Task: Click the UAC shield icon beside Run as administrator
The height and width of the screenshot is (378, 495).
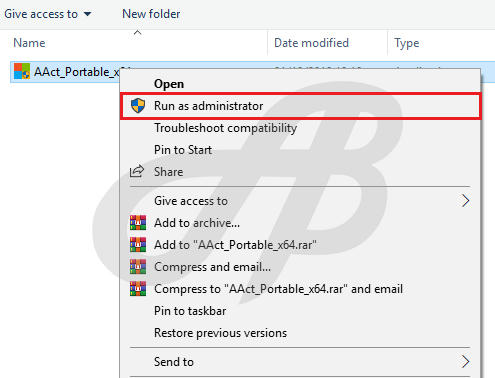Action: tap(138, 106)
